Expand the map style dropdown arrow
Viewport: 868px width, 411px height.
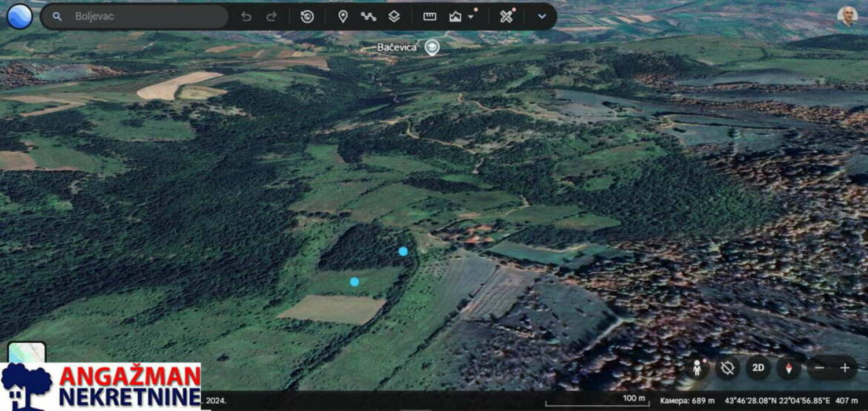(470, 17)
